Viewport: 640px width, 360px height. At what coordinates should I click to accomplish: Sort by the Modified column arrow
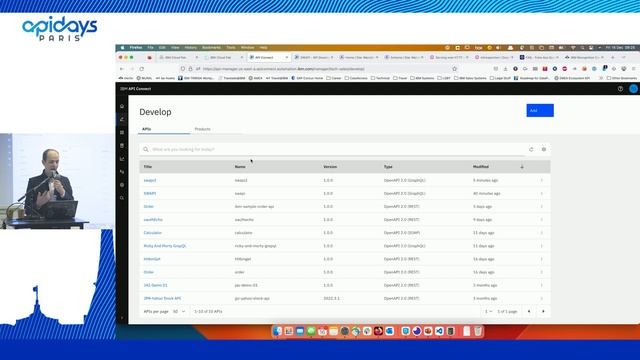[x=522, y=167]
